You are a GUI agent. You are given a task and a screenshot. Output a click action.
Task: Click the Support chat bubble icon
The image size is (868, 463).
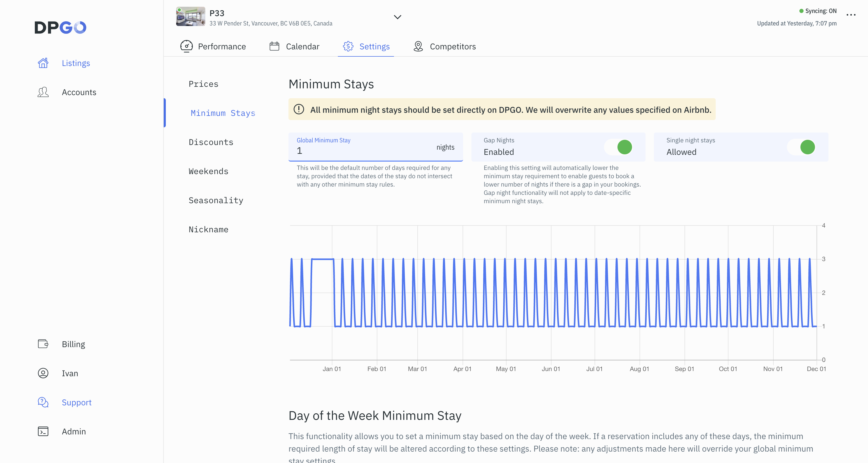[43, 402]
